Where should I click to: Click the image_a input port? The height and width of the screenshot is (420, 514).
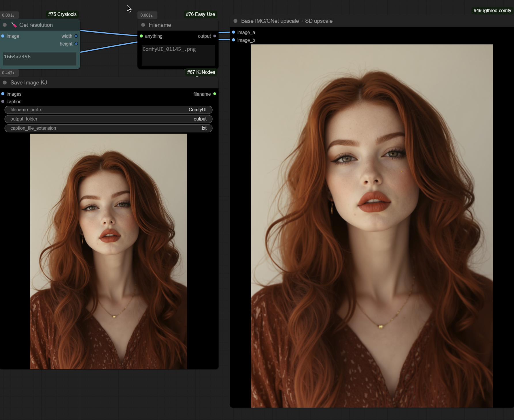point(234,32)
